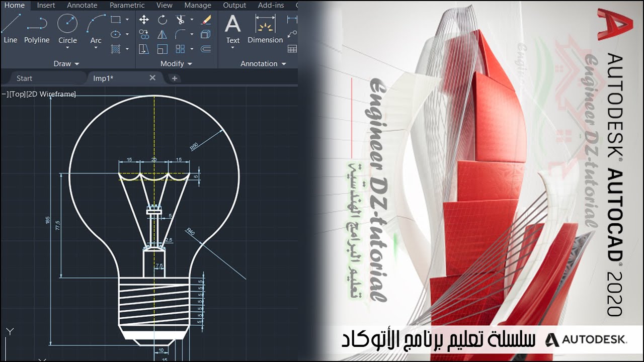The width and height of the screenshot is (644, 362).
Task: Choose the Rectangle tool icon
Action: 116,20
